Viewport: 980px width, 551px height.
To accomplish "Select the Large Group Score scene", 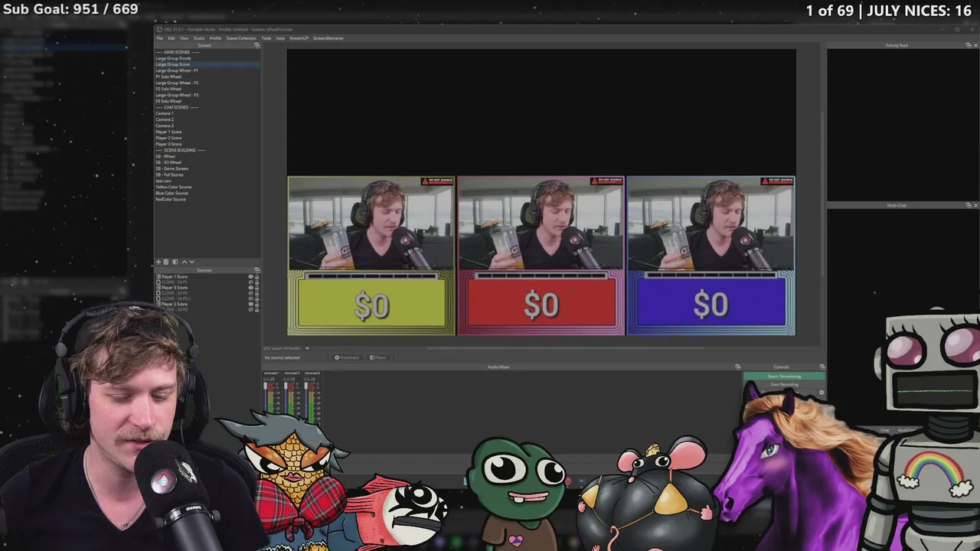I will (207, 64).
